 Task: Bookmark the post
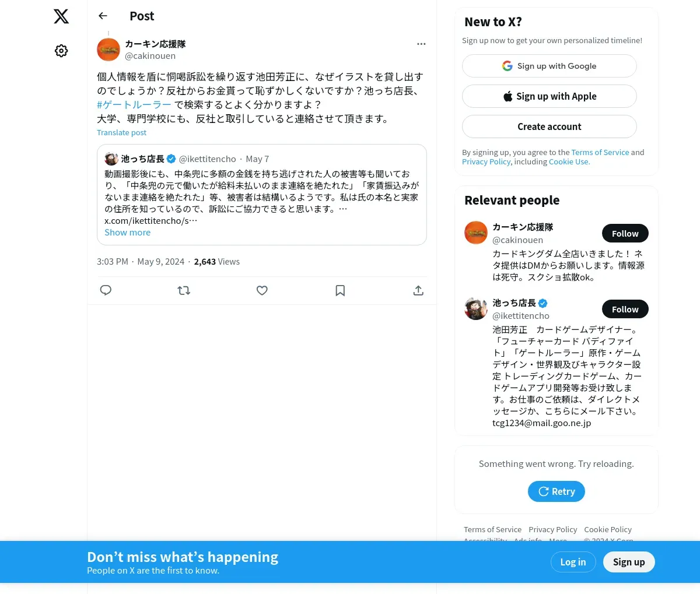pos(340,290)
